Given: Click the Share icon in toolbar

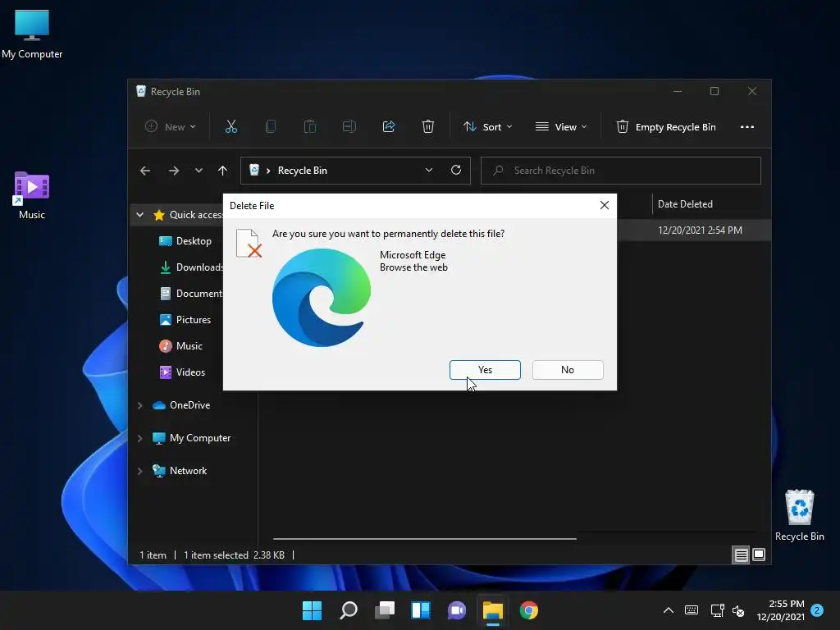Looking at the screenshot, I should pos(388,126).
